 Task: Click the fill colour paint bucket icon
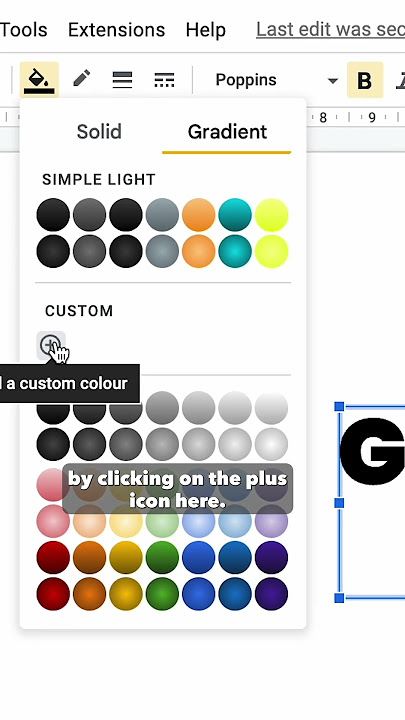pos(39,80)
